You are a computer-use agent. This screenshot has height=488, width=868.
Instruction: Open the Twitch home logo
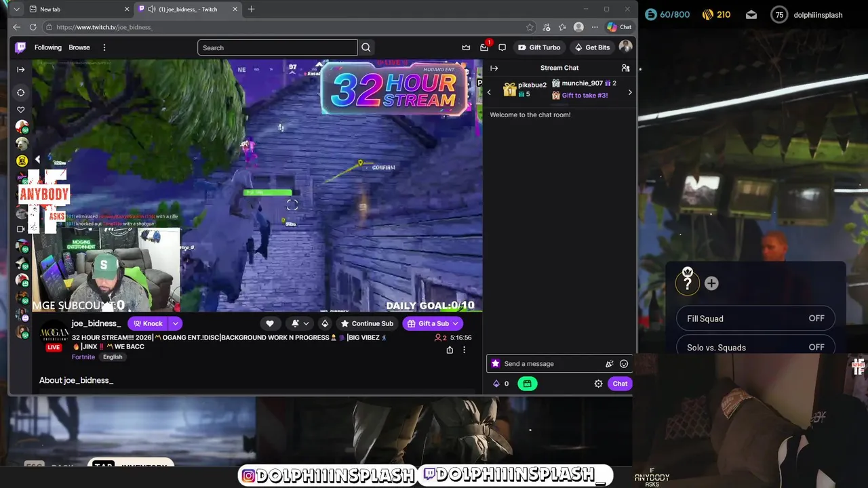click(x=20, y=47)
